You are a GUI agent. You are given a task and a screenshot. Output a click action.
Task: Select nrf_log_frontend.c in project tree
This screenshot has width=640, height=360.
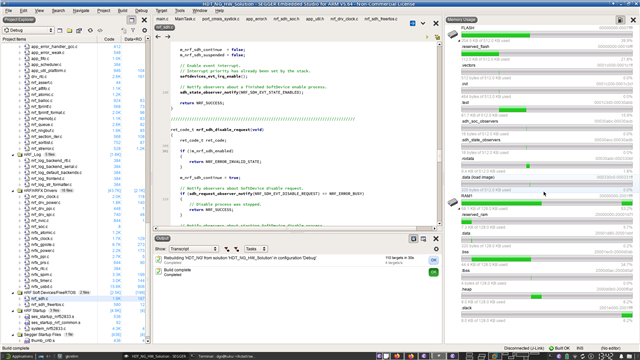[x=48, y=179]
